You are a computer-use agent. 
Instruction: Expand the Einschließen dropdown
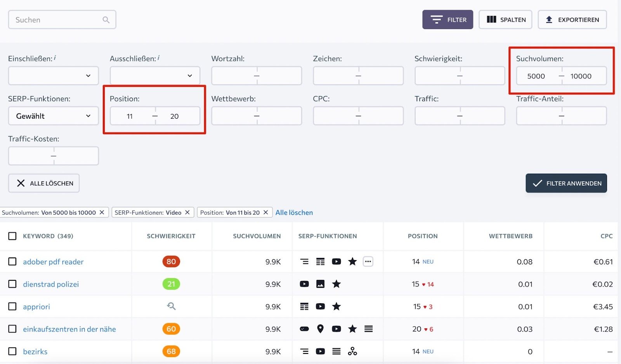(54, 76)
